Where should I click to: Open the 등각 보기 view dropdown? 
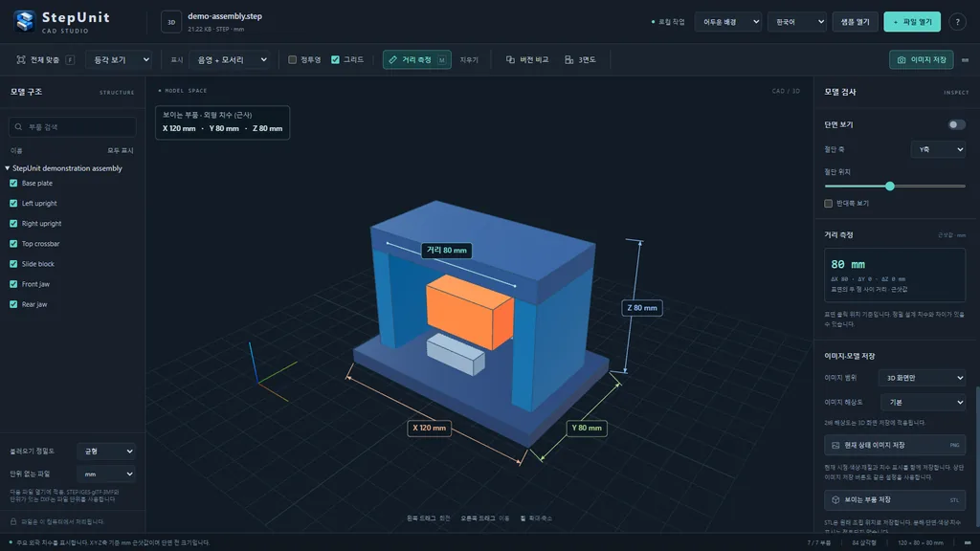coord(119,60)
